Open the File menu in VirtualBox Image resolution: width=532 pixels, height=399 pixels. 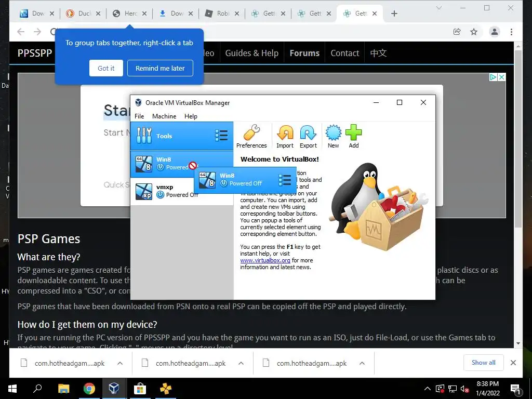pos(139,116)
